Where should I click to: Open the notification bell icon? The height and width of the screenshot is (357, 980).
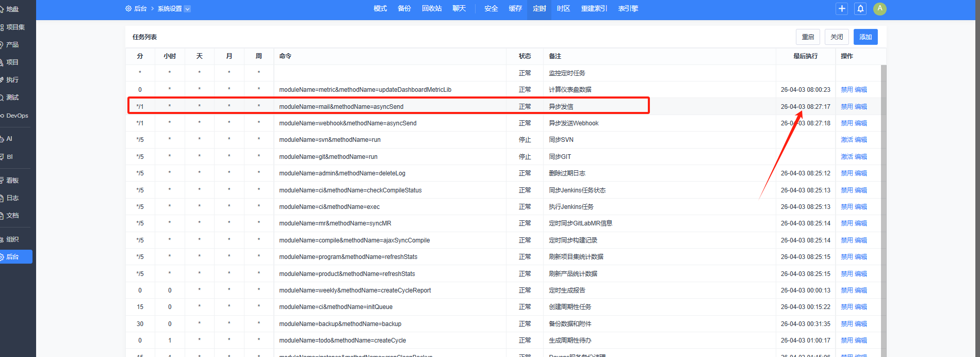pos(860,8)
